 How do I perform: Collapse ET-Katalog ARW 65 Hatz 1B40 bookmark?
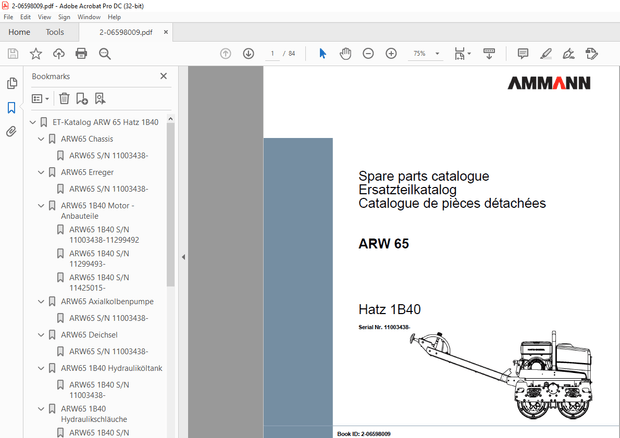click(x=33, y=123)
